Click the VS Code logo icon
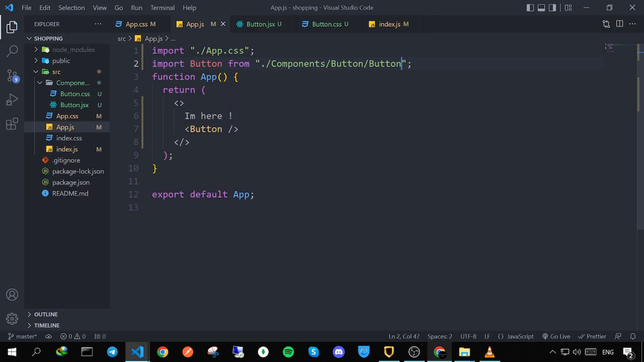The height and width of the screenshot is (362, 644). [x=9, y=7]
